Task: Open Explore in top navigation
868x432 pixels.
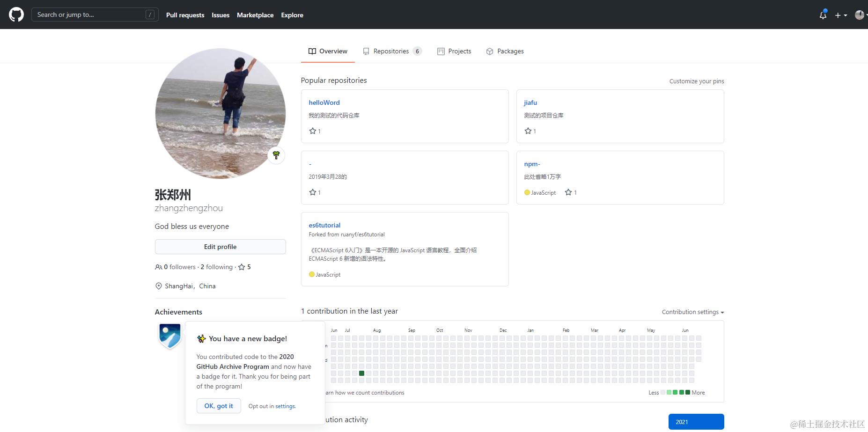Action: [x=292, y=15]
